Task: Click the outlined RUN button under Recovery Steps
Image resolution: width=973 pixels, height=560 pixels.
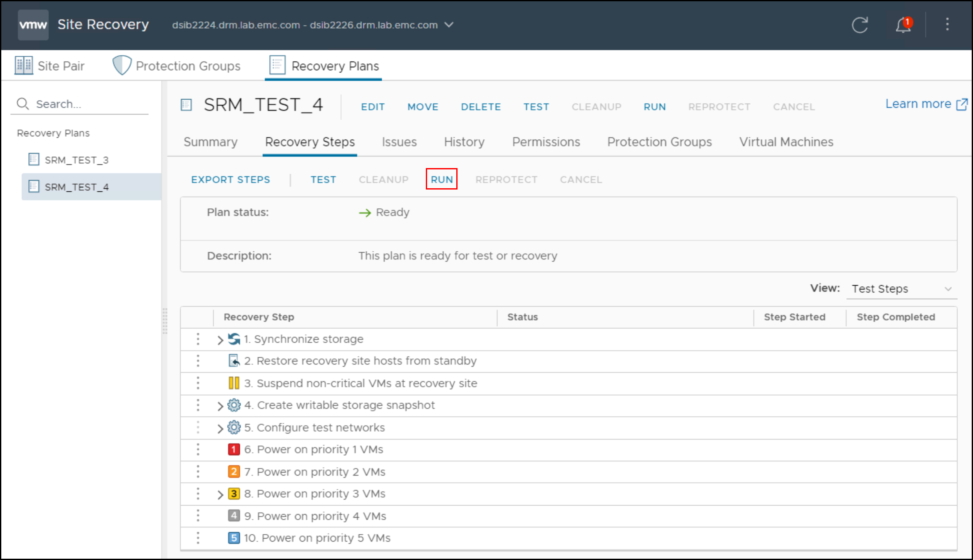Action: [x=442, y=179]
